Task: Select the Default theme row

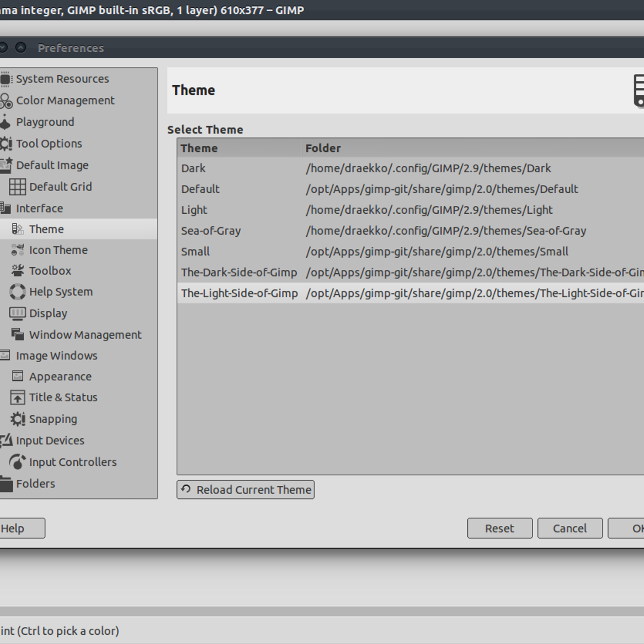Action: pyautogui.click(x=411, y=189)
